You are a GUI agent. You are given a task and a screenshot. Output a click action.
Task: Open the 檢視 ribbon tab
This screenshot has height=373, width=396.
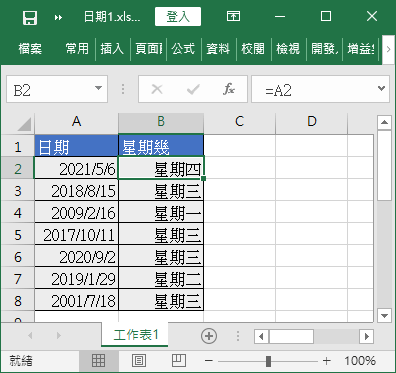[288, 49]
